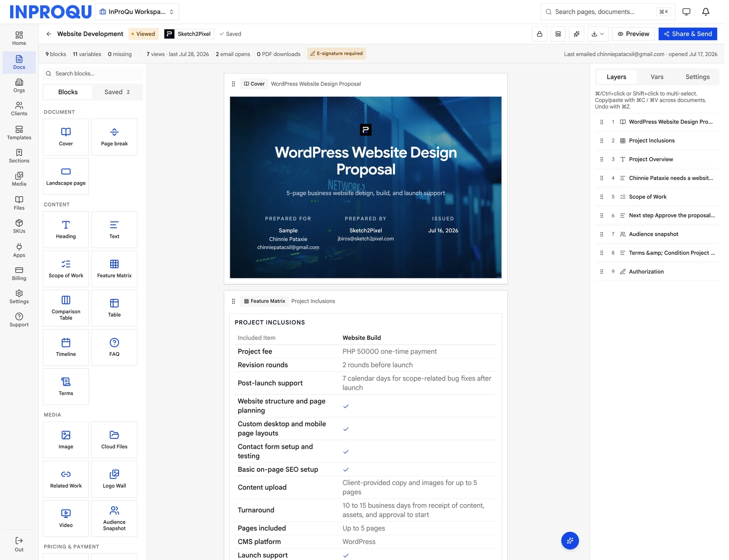Add a Heading block
The width and height of the screenshot is (729, 560).
tap(66, 230)
